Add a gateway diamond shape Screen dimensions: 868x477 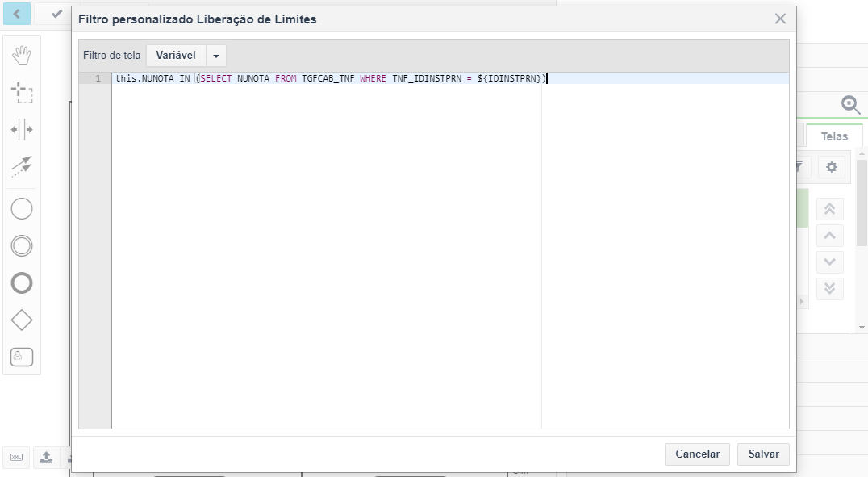(22, 320)
